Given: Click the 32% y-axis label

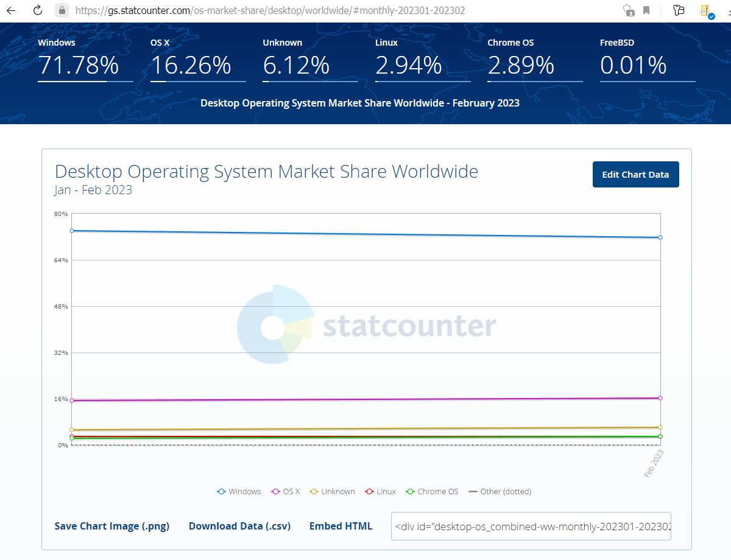Looking at the screenshot, I should 61,352.
